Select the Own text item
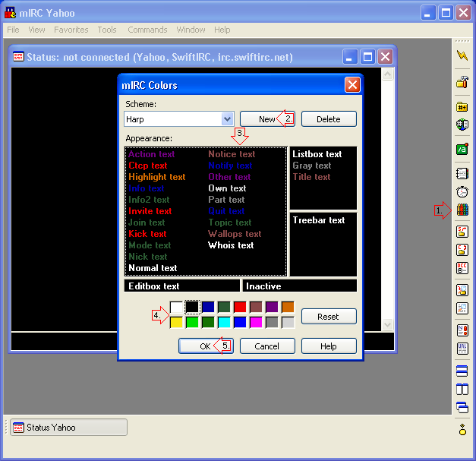Viewport: 476px width, 461px height. [x=227, y=188]
